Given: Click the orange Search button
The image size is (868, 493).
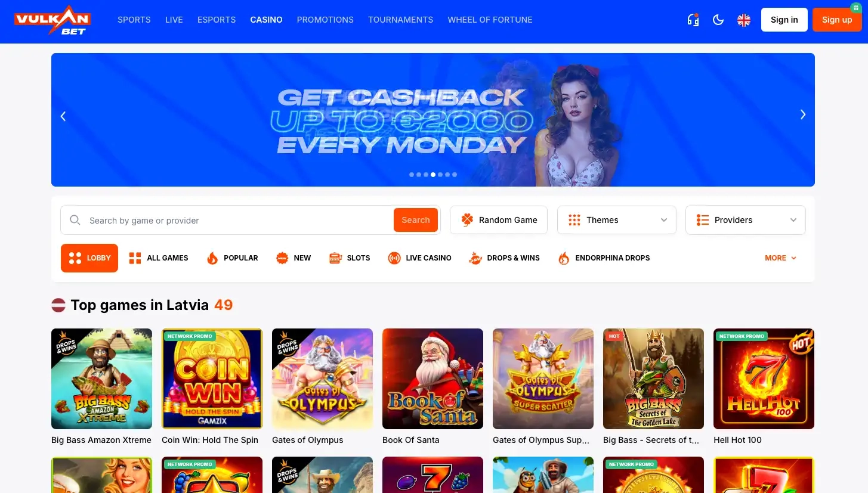Looking at the screenshot, I should (416, 220).
